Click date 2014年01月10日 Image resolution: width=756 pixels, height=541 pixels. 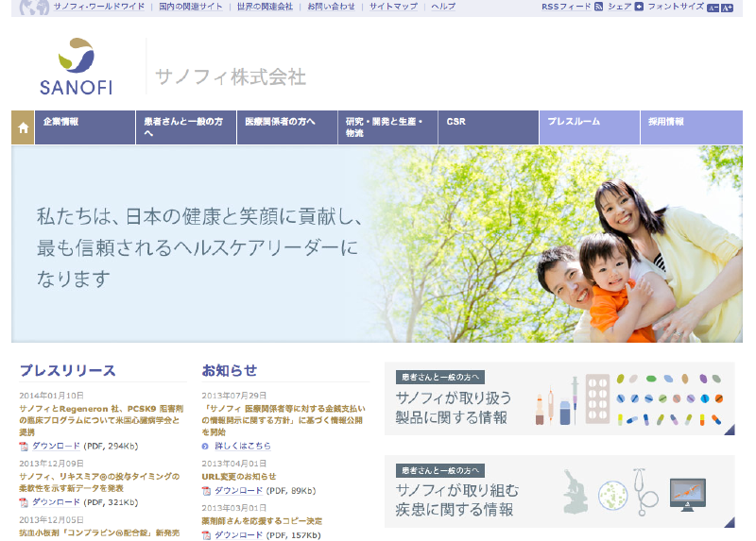(52, 396)
